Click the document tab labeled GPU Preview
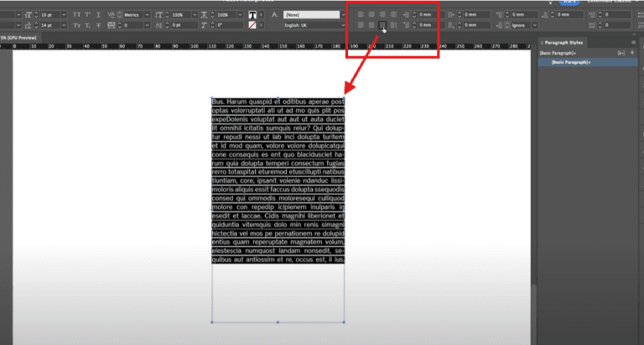Image resolution: width=644 pixels, height=345 pixels. pyautogui.click(x=18, y=38)
